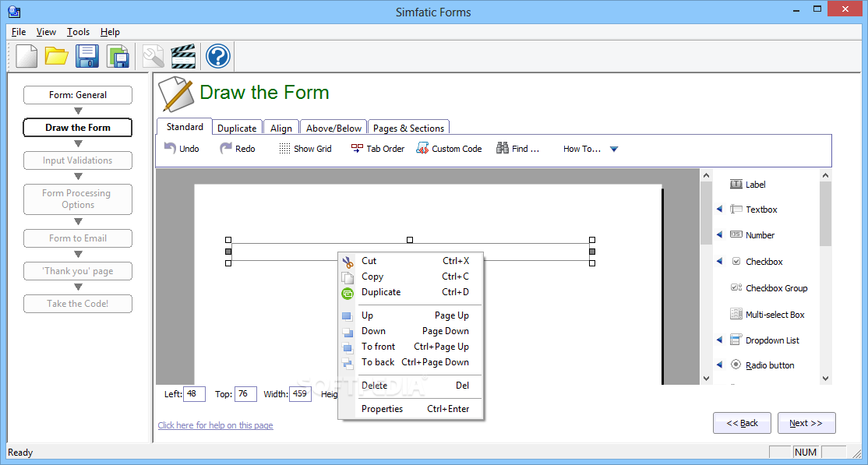Choose Delete from the context menu
Viewport: 868px width, 465px height.
pyautogui.click(x=411, y=386)
